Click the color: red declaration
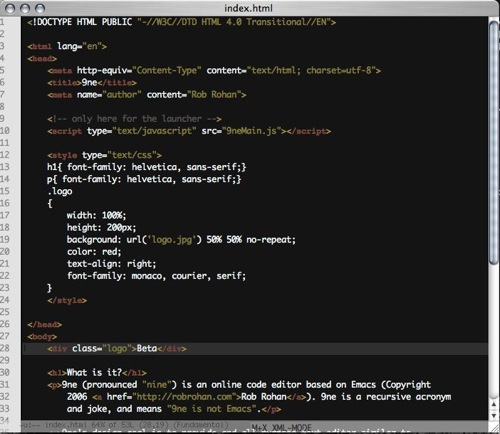 pyautogui.click(x=94, y=252)
